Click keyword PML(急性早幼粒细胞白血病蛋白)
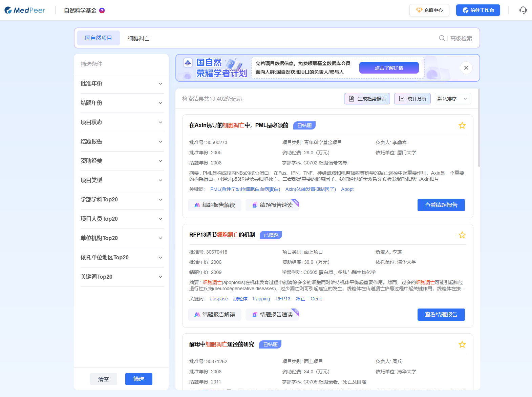This screenshot has width=532, height=397. (245, 189)
